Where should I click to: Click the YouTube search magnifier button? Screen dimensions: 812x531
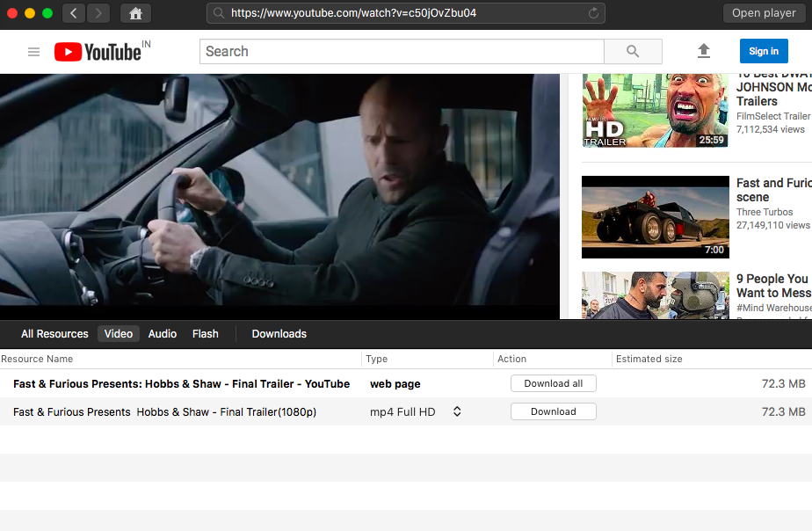click(633, 51)
